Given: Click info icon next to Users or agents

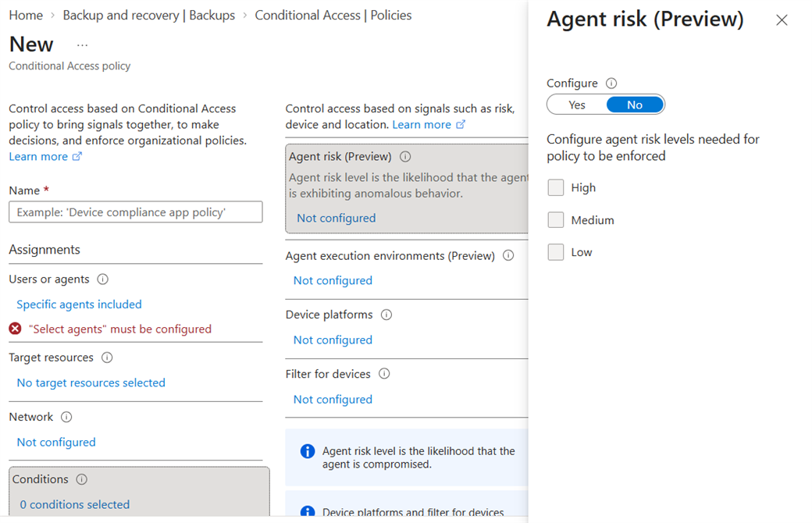Looking at the screenshot, I should [103, 279].
